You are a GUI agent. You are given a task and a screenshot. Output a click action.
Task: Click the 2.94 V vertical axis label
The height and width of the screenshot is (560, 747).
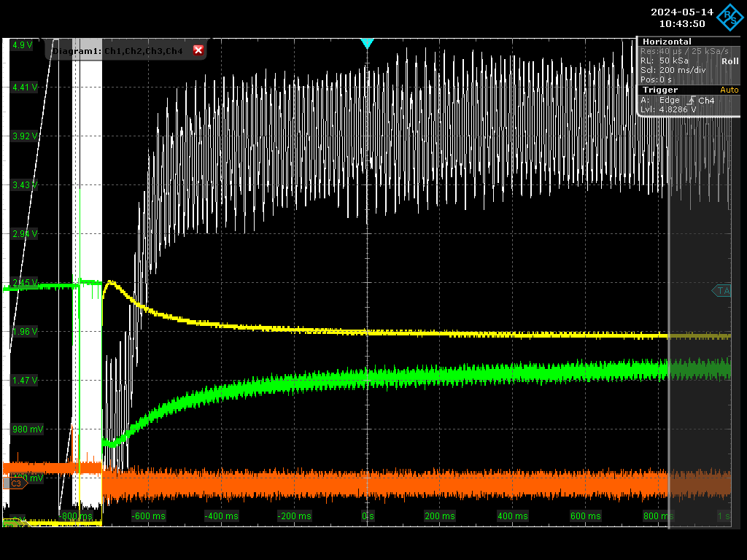pos(25,234)
